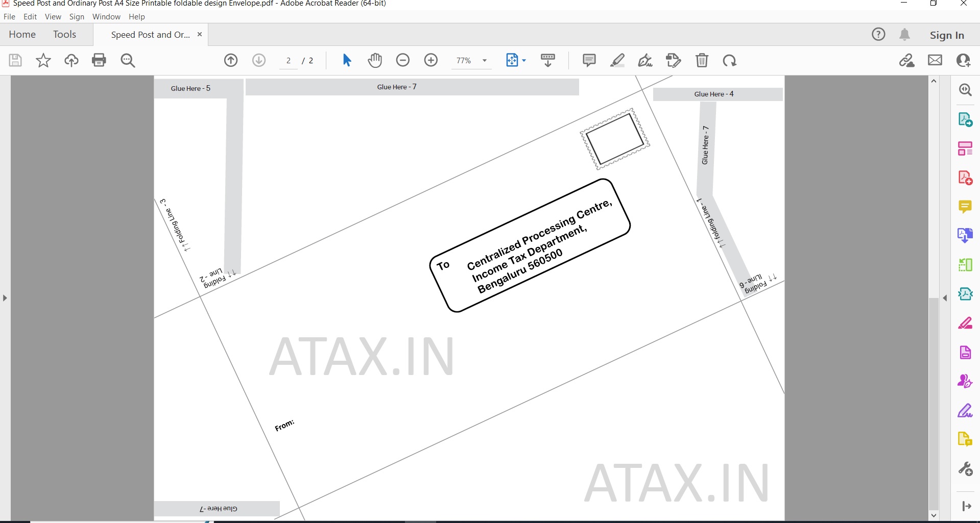Open the View menu
This screenshot has width=980, height=523.
point(53,16)
